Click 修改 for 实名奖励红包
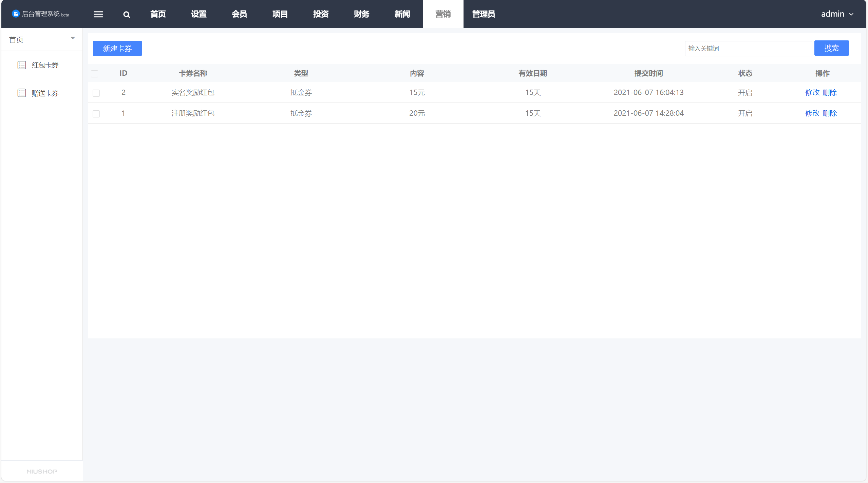Screen dimensions: 868x483 tap(812, 92)
